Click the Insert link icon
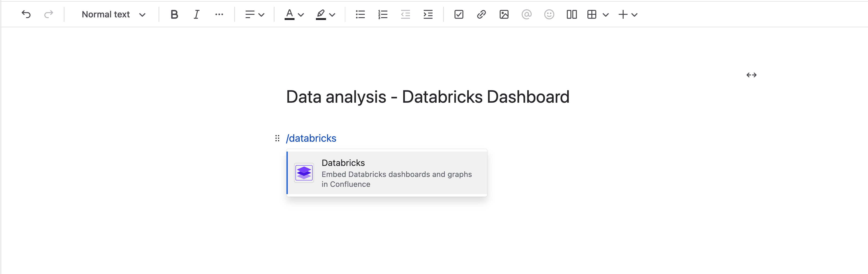This screenshot has width=868, height=274. 481,14
